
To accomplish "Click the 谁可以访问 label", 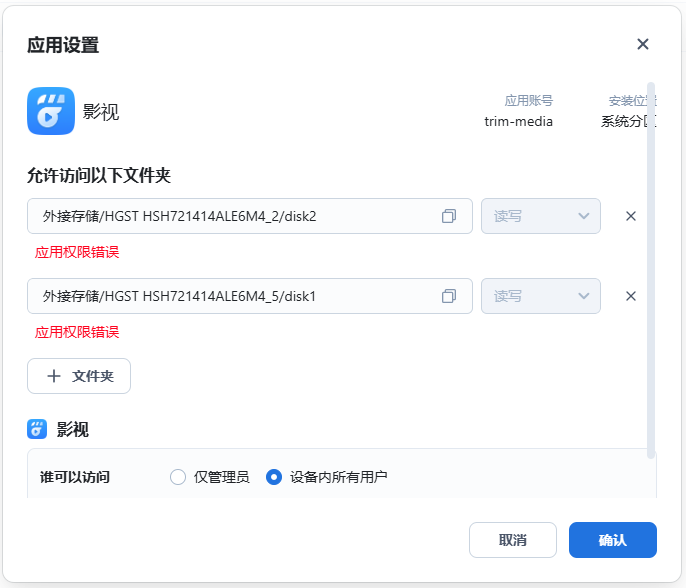I will click(75, 477).
